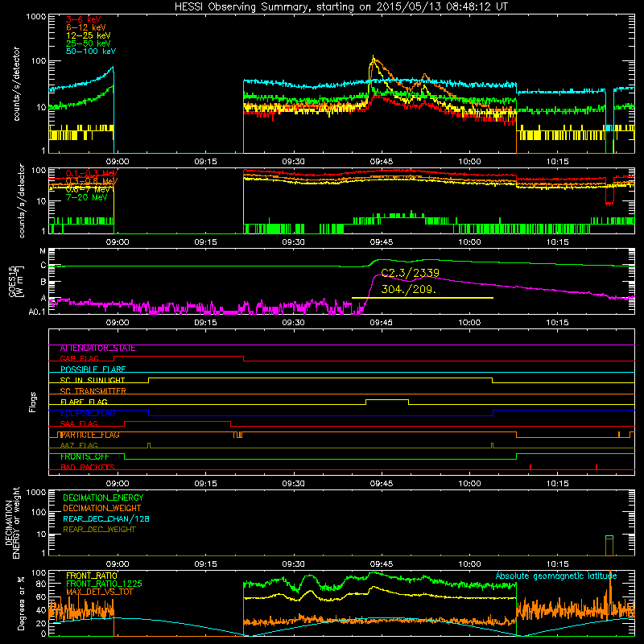Select the '50-100 keV' legend label

91,52
